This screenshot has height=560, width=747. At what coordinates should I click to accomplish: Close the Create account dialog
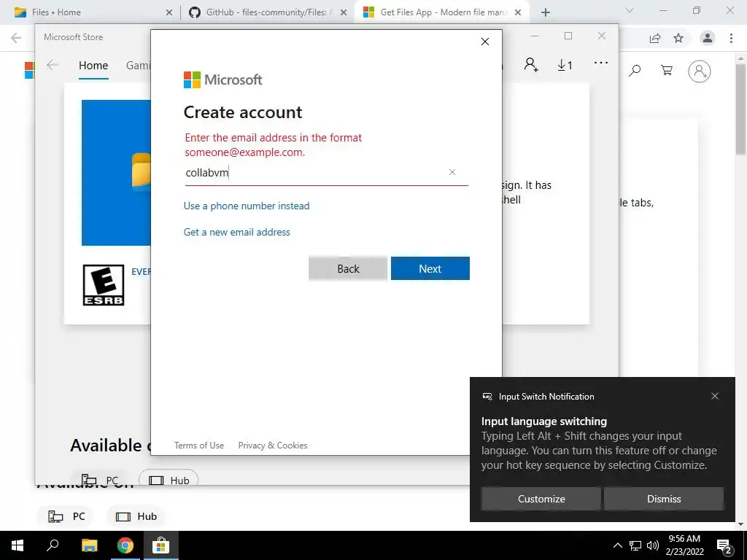485,42
